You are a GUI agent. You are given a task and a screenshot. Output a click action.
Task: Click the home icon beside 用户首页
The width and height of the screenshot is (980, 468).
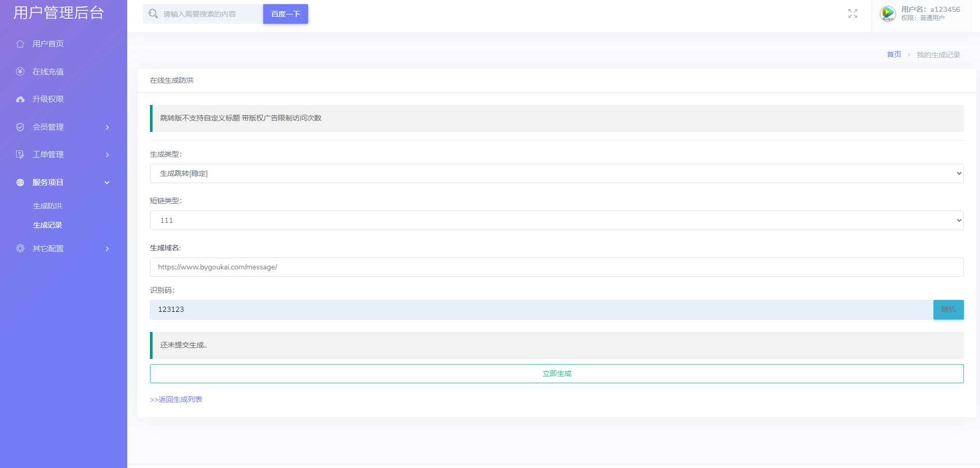pyautogui.click(x=20, y=44)
